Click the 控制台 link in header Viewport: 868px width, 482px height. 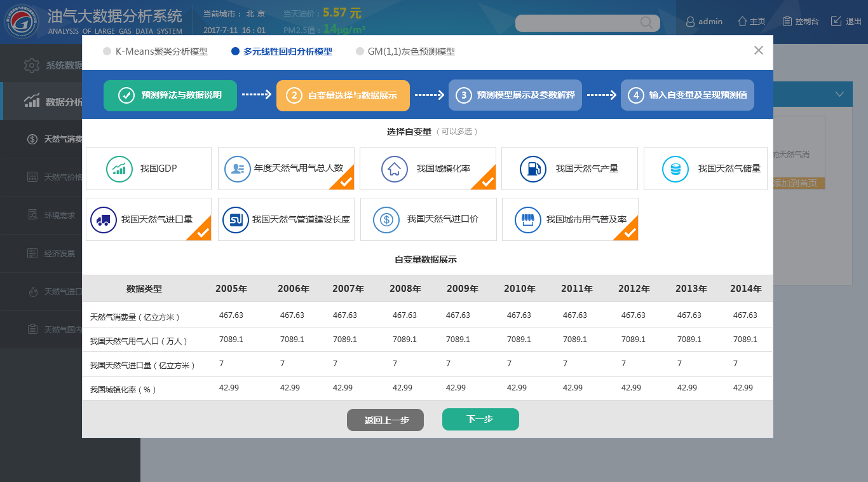807,22
